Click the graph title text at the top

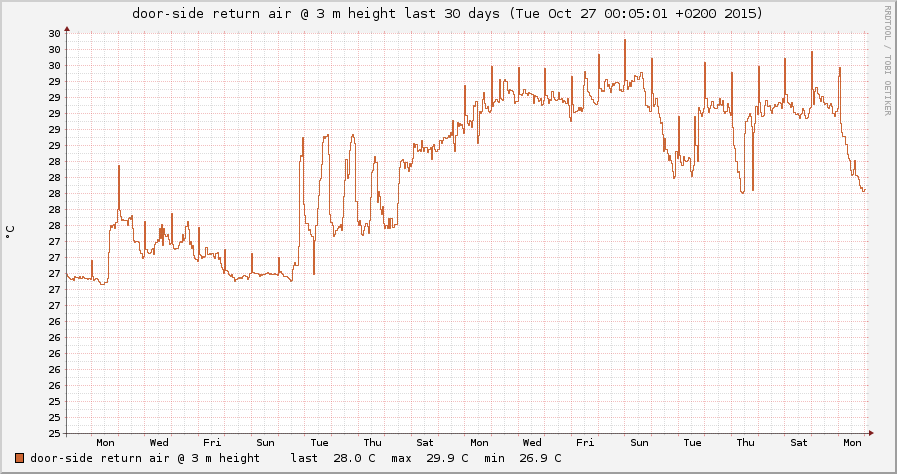pos(448,13)
